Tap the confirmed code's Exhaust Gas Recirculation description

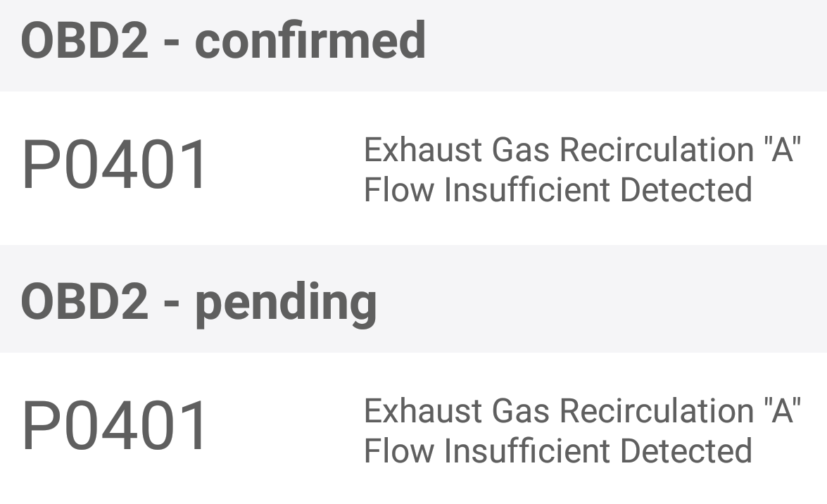(x=581, y=170)
